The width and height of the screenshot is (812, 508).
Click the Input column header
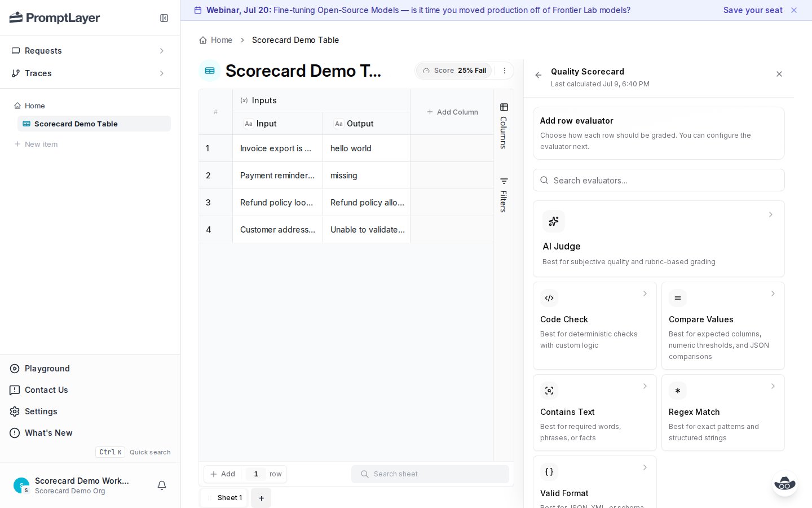coord(277,124)
